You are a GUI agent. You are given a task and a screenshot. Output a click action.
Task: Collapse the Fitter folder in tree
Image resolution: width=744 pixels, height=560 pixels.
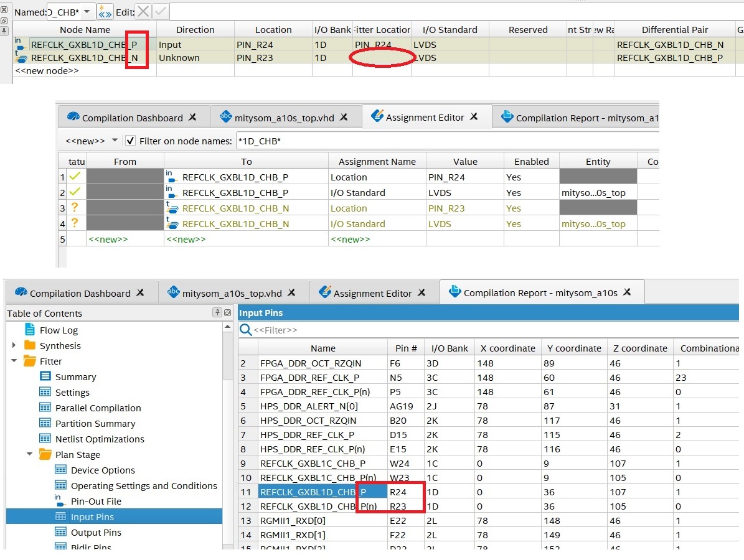(14, 361)
